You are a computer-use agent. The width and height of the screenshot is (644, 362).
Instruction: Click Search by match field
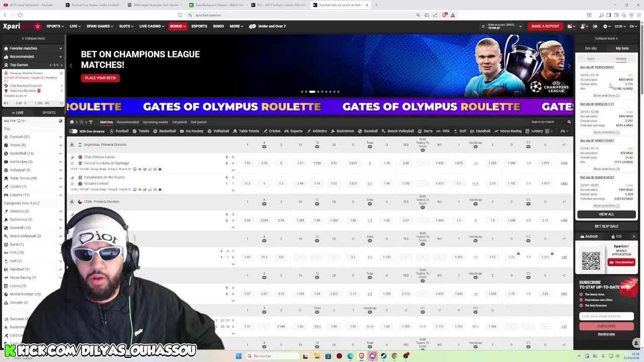tap(547, 122)
